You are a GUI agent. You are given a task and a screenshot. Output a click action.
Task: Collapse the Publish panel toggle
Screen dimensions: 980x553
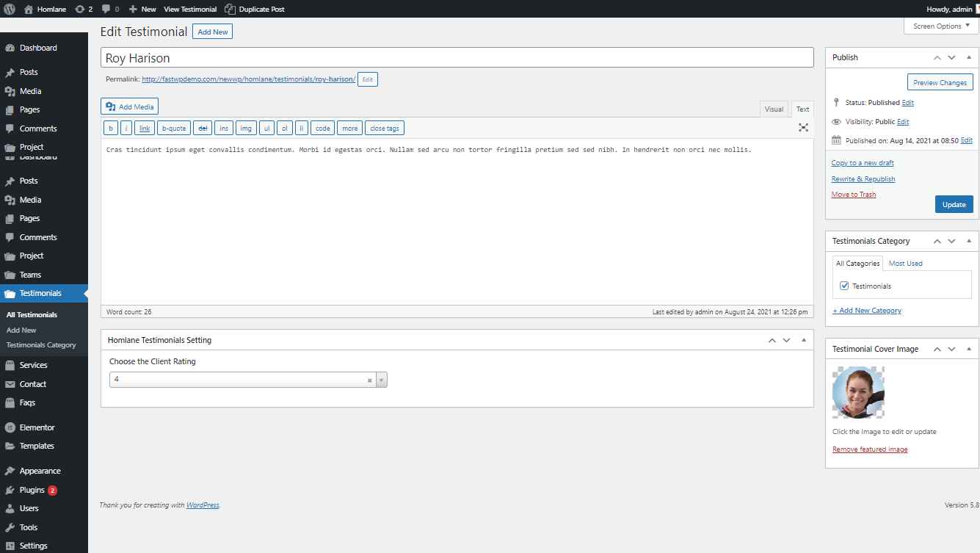pos(968,57)
